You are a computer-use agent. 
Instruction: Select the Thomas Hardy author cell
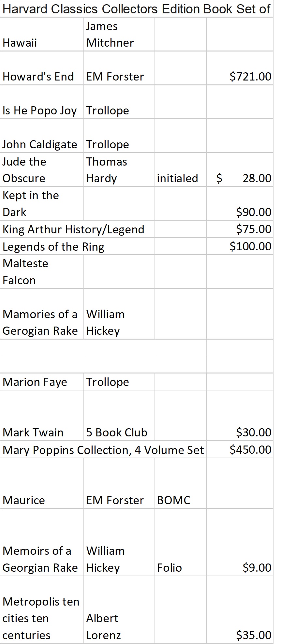pyautogui.click(x=119, y=170)
